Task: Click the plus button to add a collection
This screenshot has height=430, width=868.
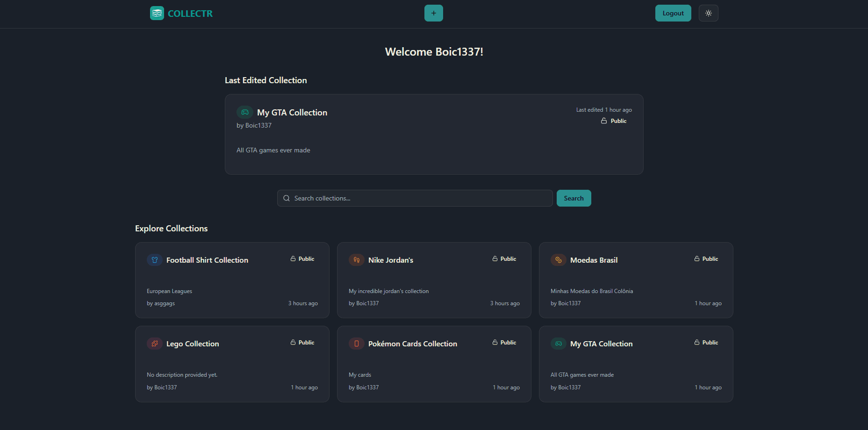Action: [x=433, y=13]
